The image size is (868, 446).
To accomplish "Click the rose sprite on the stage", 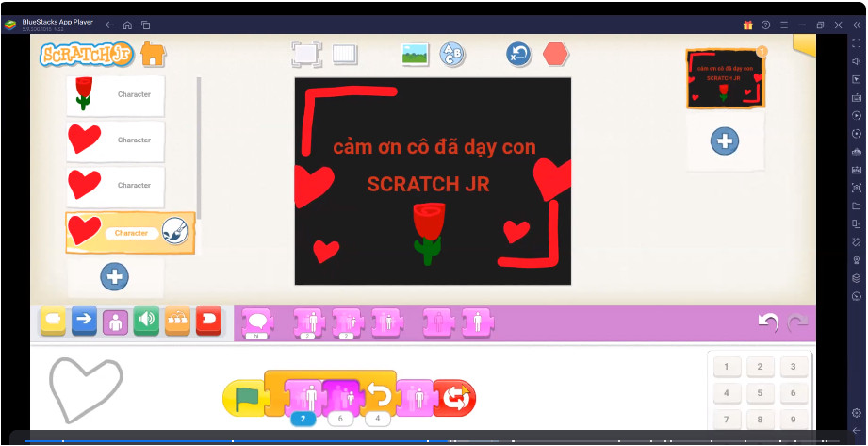I will click(x=428, y=233).
